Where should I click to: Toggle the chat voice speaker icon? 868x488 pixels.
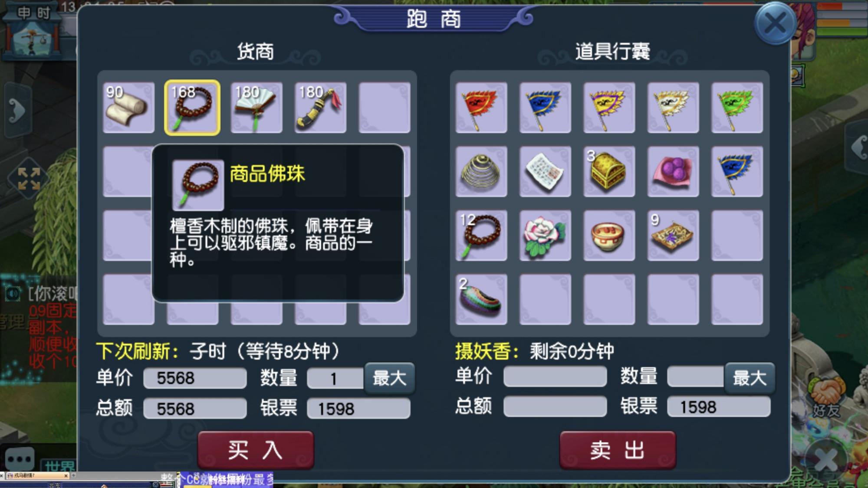13,294
